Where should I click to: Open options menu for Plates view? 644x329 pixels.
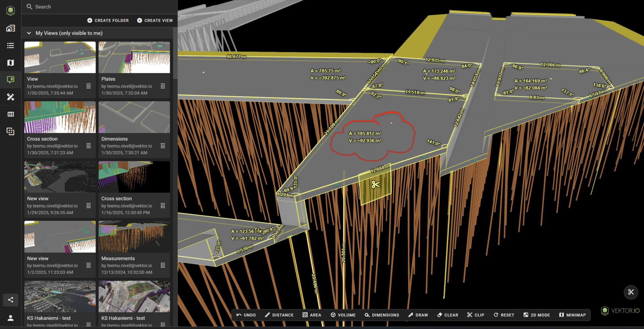click(x=163, y=86)
